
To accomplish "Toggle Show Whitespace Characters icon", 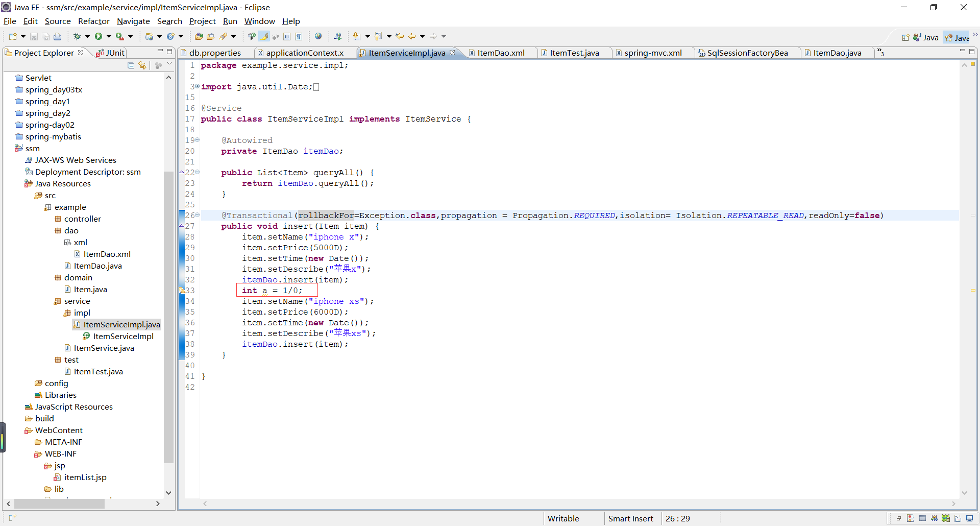I will coord(299,36).
